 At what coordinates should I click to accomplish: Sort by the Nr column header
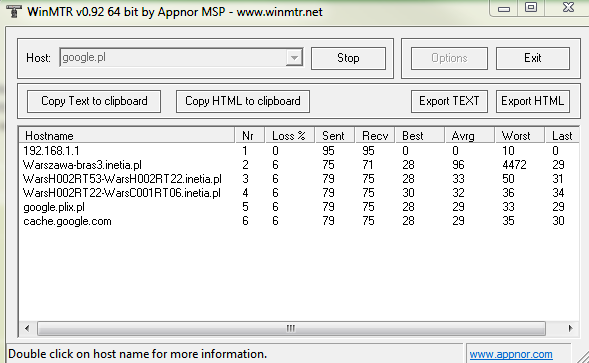pos(250,136)
